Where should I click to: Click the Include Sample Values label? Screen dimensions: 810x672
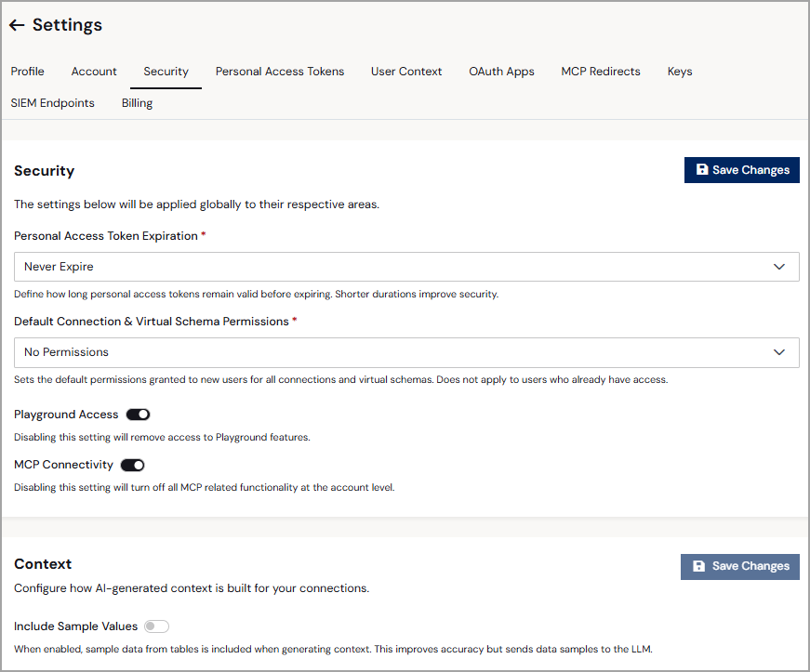[x=76, y=626]
